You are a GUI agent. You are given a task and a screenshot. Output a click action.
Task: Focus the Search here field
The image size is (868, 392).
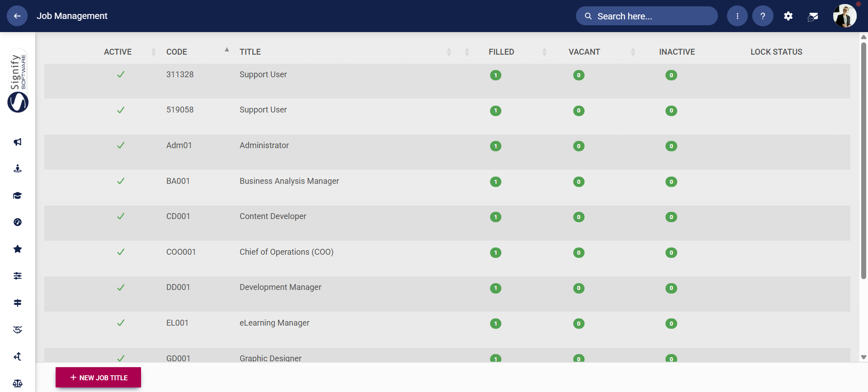(x=646, y=16)
